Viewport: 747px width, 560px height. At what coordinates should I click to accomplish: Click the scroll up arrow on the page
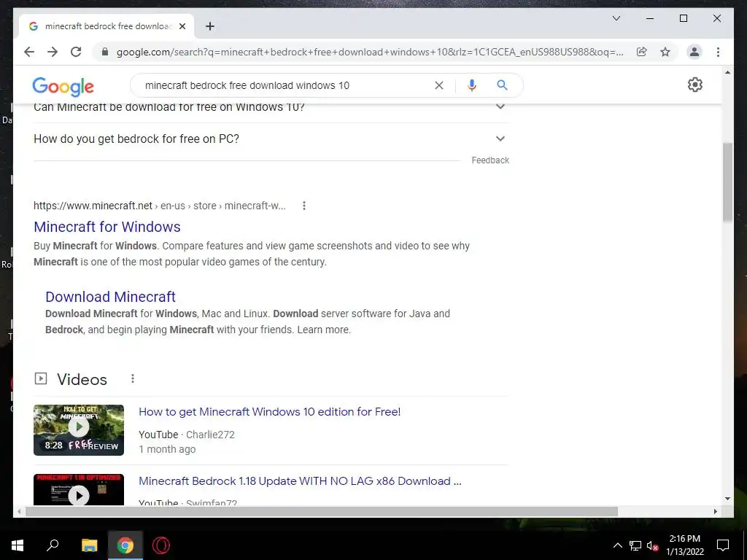click(727, 72)
